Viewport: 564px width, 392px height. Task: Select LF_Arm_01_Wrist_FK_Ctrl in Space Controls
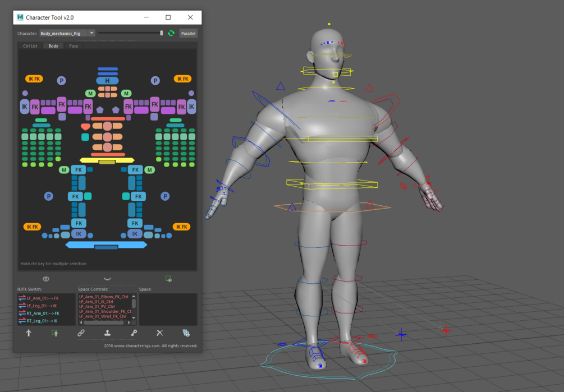(103, 316)
